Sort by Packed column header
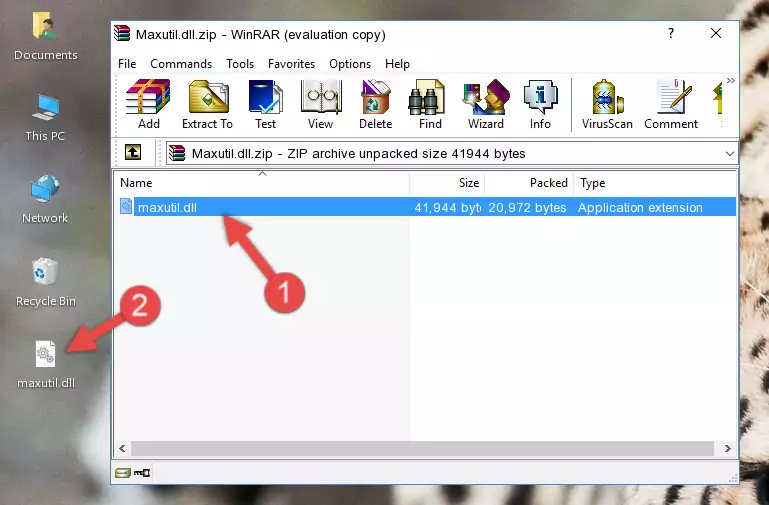The width and height of the screenshot is (769, 505). coord(529,183)
